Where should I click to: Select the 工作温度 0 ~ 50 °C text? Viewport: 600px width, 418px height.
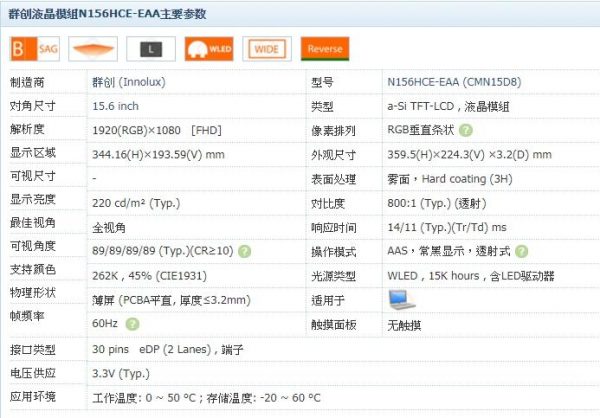(144, 398)
